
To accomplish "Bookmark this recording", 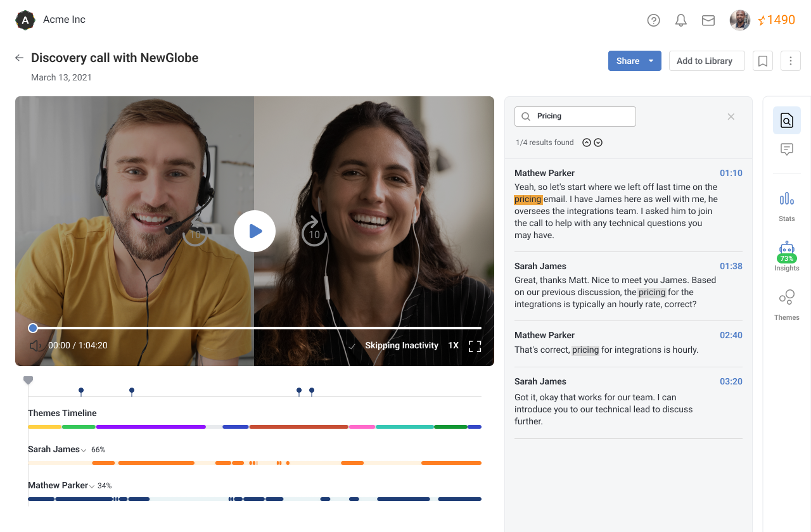I will pyautogui.click(x=762, y=61).
